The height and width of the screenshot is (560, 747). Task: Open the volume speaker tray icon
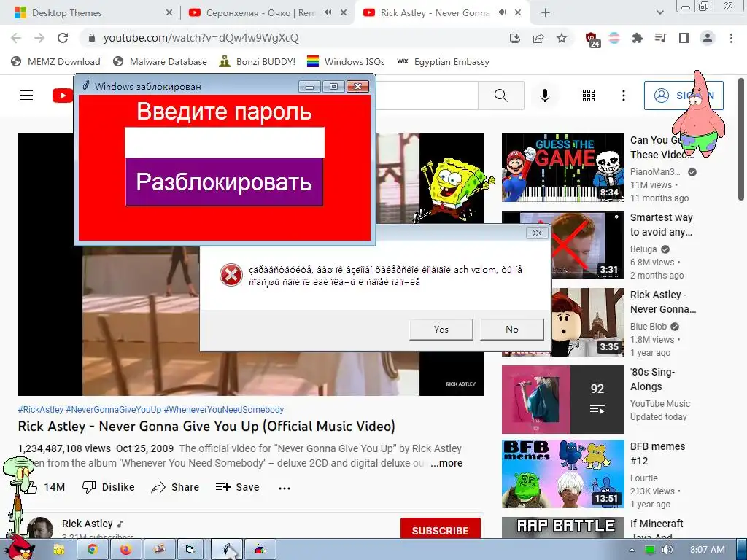point(667,550)
